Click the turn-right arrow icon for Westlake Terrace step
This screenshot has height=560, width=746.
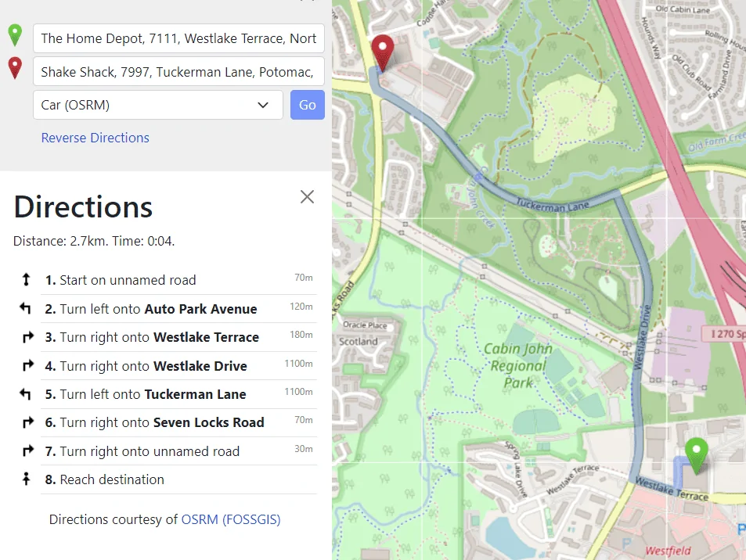coord(28,337)
